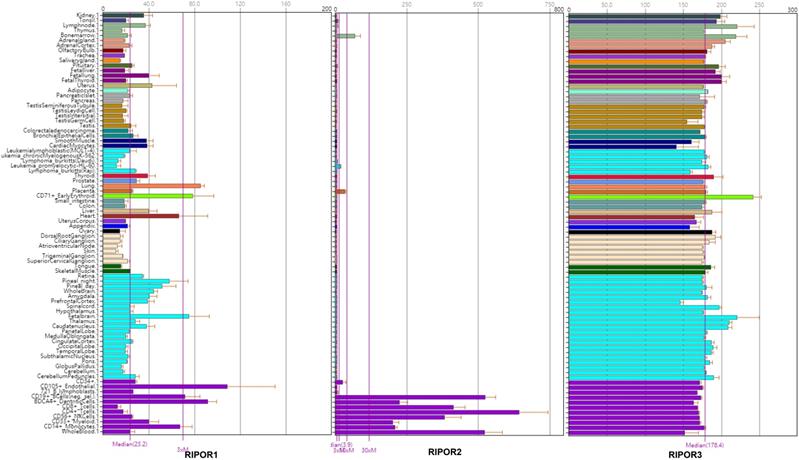This screenshot has width=799, height=460.
Task: Select the MedullaOblongata label
Action: (x=71, y=336)
